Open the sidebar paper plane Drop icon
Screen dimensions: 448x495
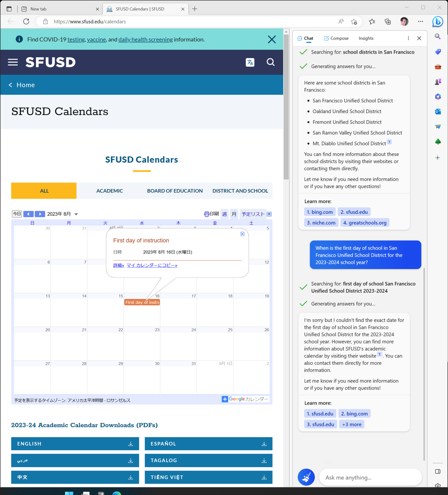point(438,127)
